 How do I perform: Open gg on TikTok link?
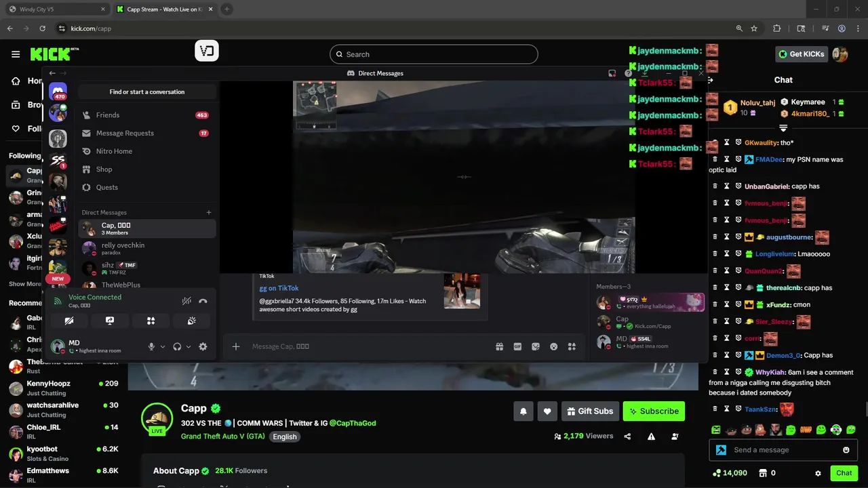coord(279,288)
